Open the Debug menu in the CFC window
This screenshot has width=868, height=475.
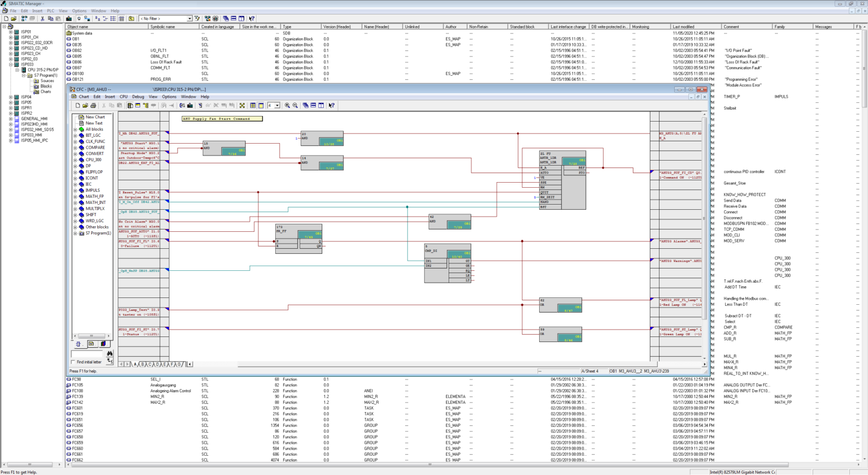(x=138, y=96)
